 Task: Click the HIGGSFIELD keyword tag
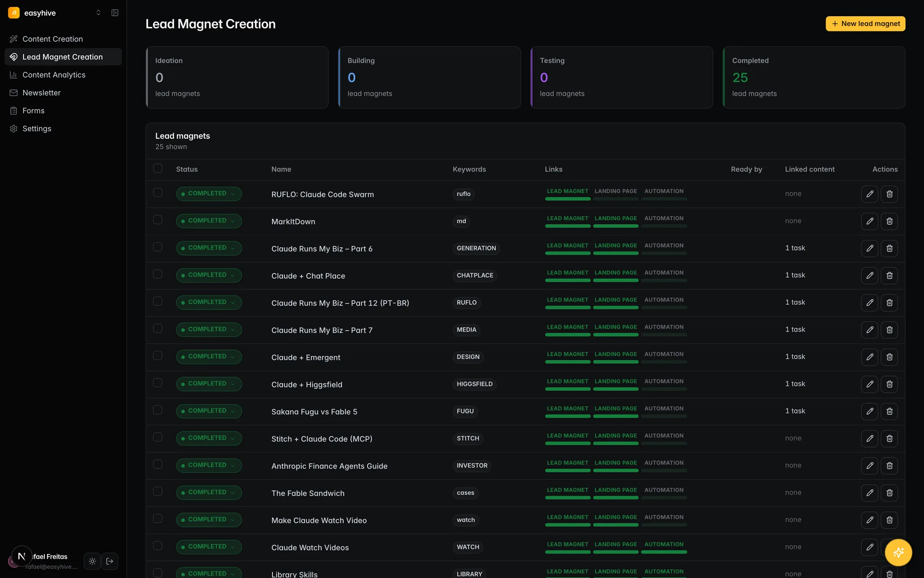(474, 384)
